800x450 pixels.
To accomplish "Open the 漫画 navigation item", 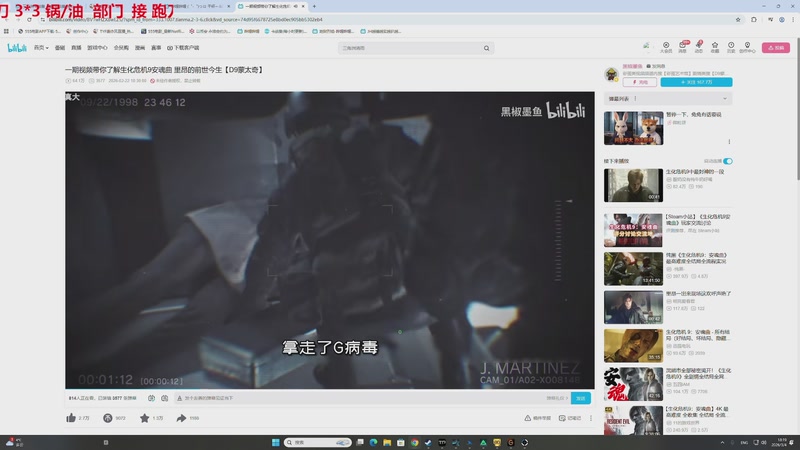I will pyautogui.click(x=140, y=48).
